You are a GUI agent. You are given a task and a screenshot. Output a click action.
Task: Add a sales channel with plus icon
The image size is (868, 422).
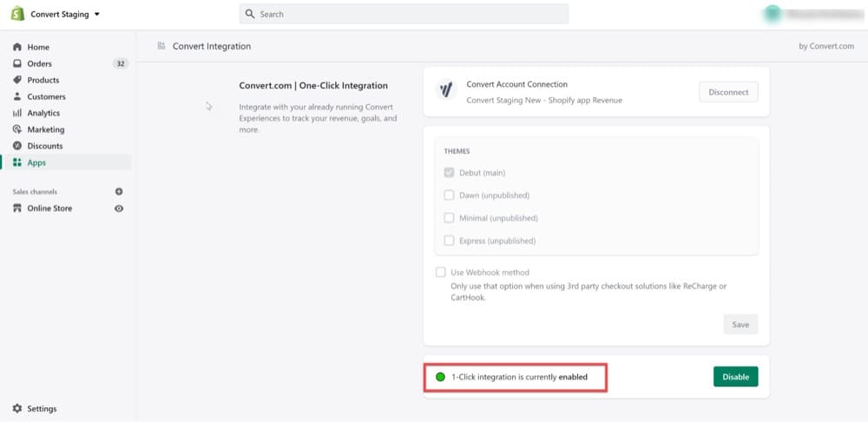click(x=119, y=192)
